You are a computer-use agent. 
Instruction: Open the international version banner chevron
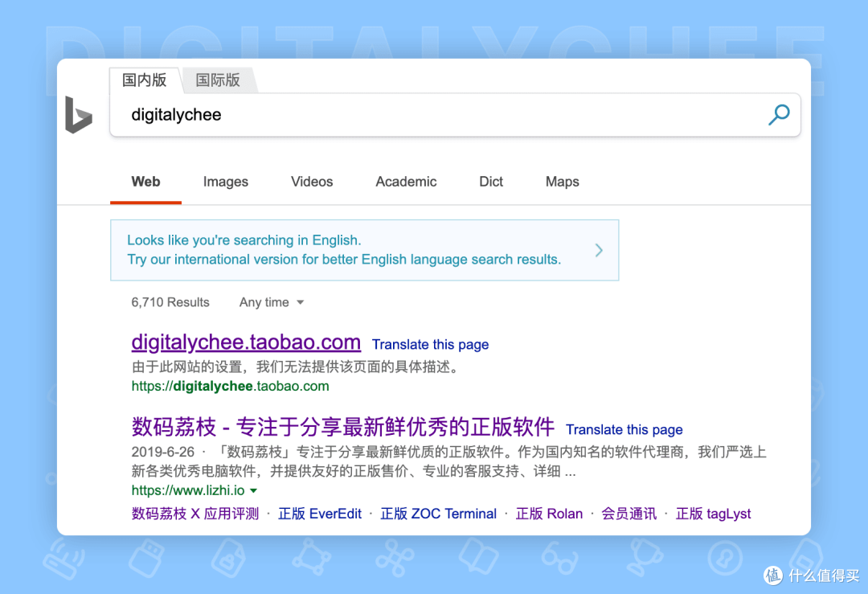click(599, 250)
